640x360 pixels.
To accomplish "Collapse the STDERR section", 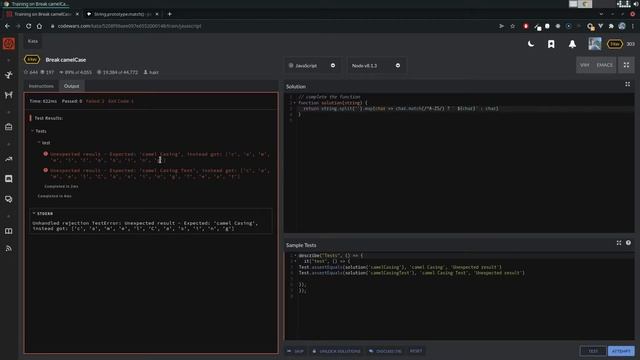I will click(42, 213).
